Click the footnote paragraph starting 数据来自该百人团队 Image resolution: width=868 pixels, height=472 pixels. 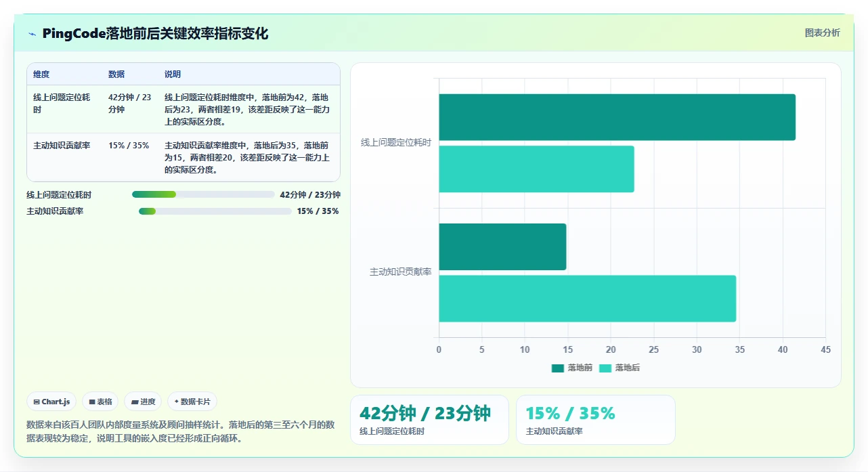[x=181, y=431]
